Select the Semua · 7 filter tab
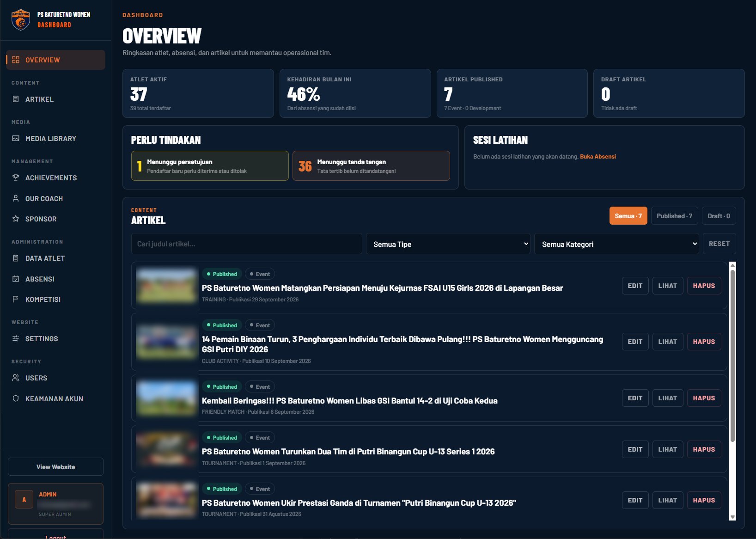756x539 pixels. click(628, 216)
